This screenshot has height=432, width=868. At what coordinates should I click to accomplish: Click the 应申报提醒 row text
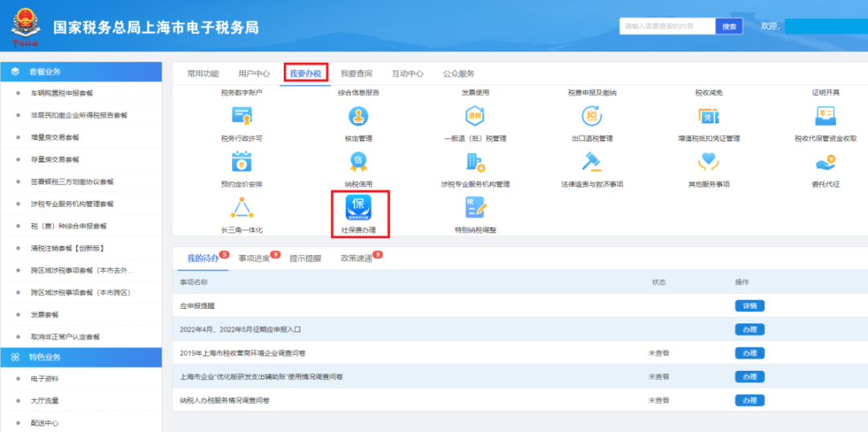click(x=197, y=306)
